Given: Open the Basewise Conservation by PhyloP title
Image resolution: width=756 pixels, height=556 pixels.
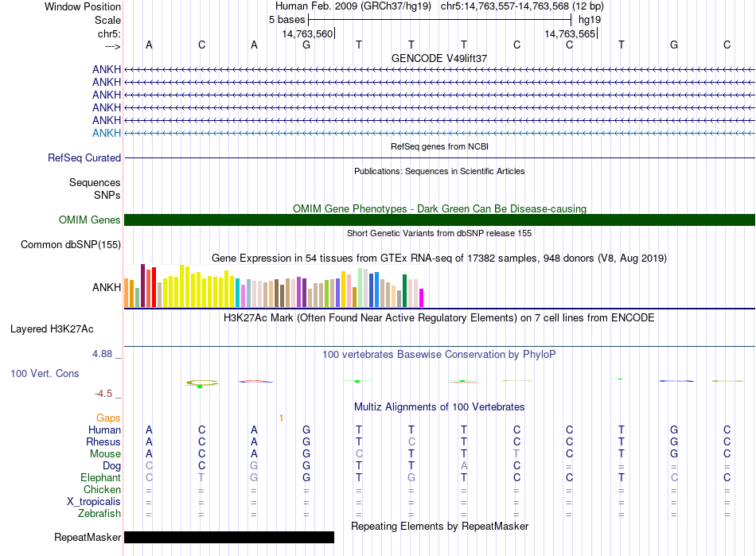Looking at the screenshot, I should [439, 355].
